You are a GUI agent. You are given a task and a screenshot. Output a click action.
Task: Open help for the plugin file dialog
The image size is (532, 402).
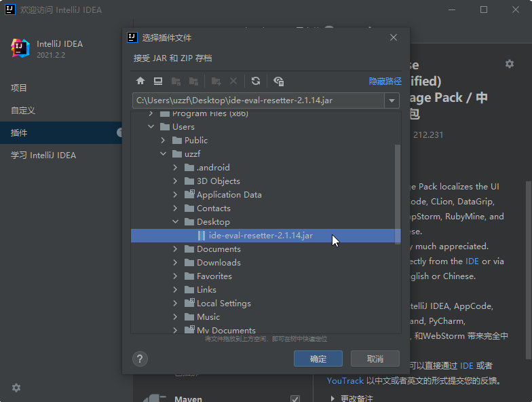click(140, 359)
